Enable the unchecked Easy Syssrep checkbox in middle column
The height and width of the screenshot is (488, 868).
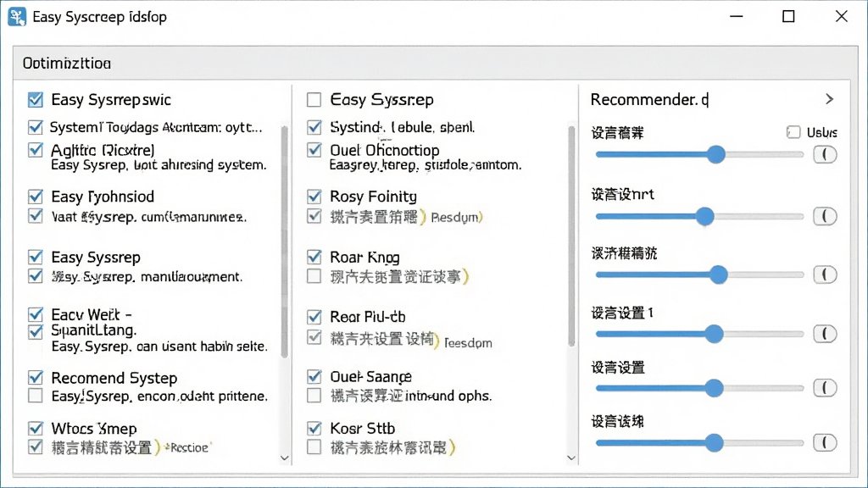[314, 100]
